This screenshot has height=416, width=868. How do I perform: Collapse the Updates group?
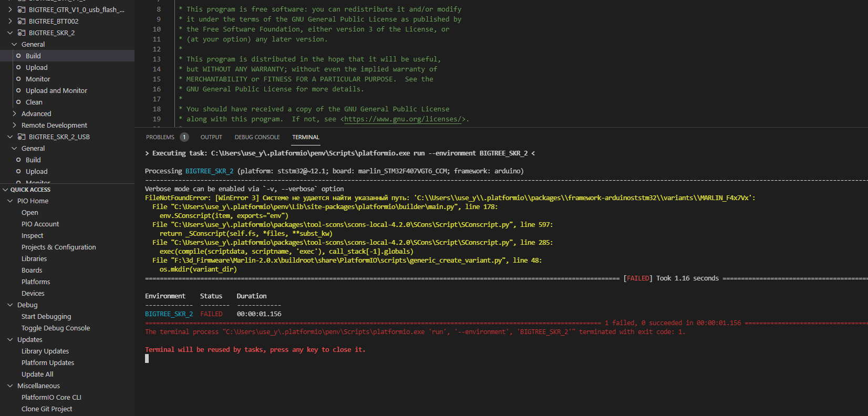point(10,339)
